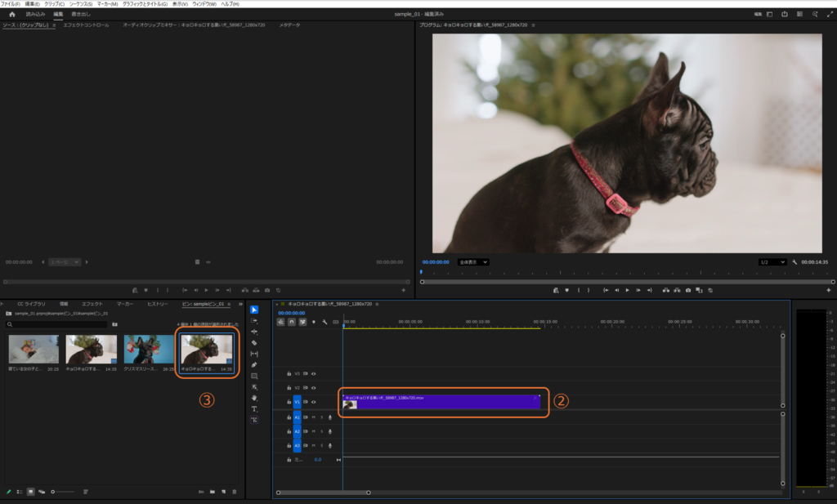Switch to the エフェクト tab
Screen dimensions: 837x504
pos(92,304)
